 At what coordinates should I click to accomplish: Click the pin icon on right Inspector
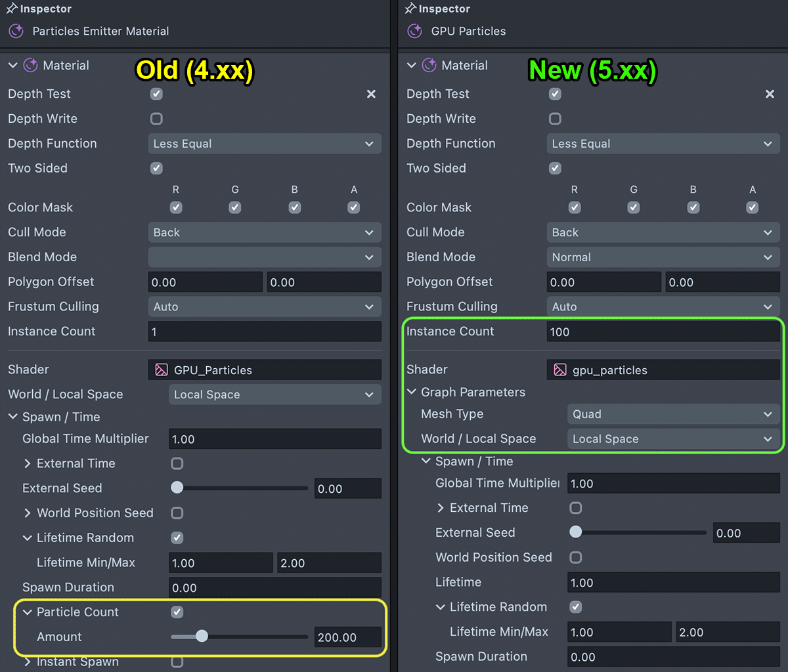(410, 9)
